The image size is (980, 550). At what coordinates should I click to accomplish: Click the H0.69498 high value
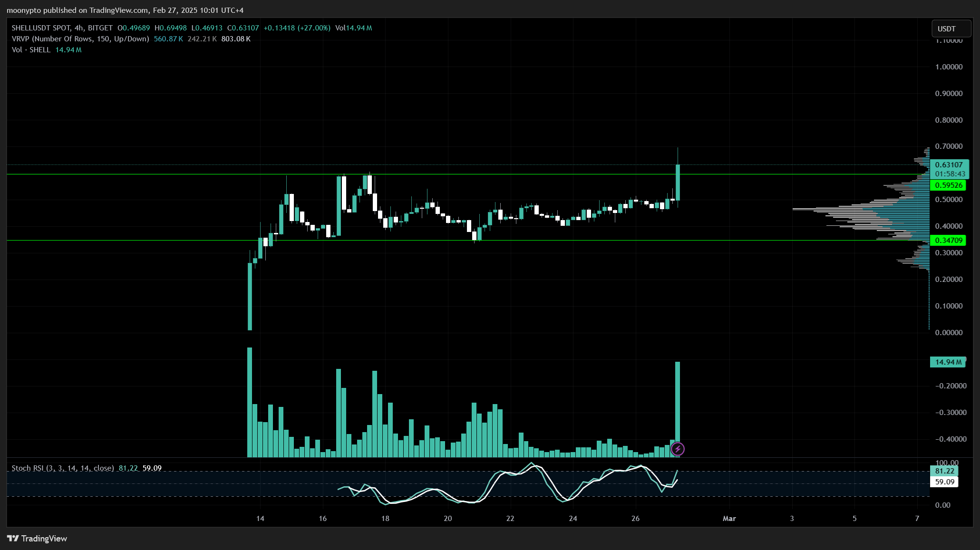pyautogui.click(x=171, y=28)
